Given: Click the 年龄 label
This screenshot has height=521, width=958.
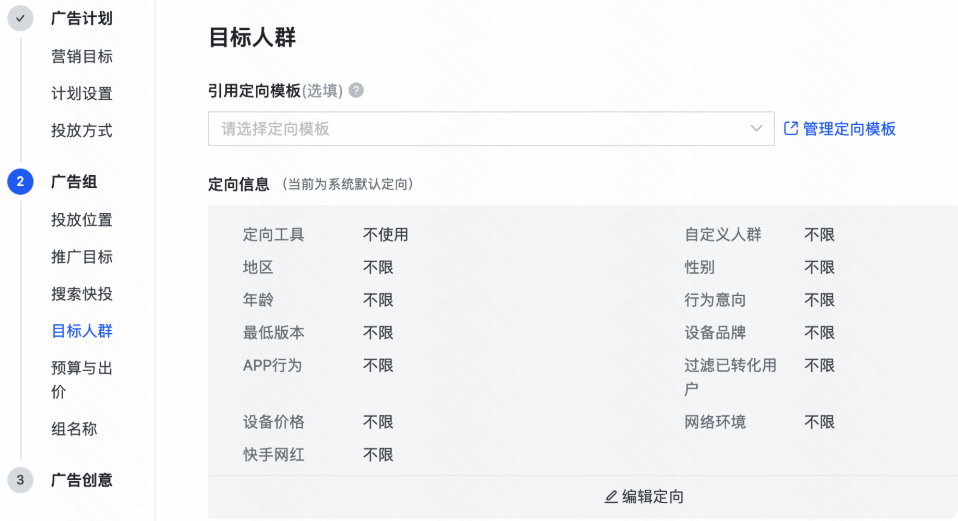Looking at the screenshot, I should (x=258, y=300).
